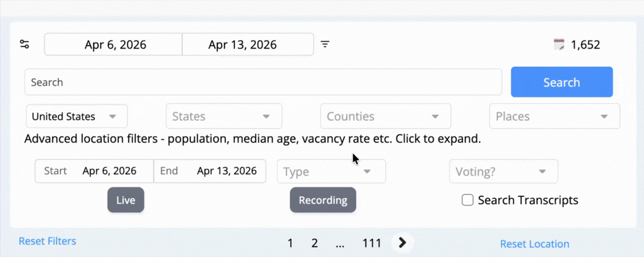Expand the Type dropdown
644x257 pixels.
(331, 171)
